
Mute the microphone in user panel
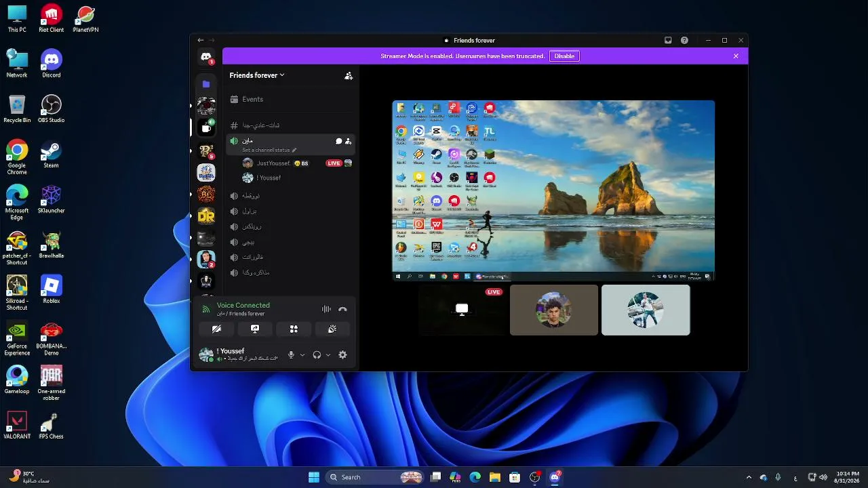click(x=291, y=354)
